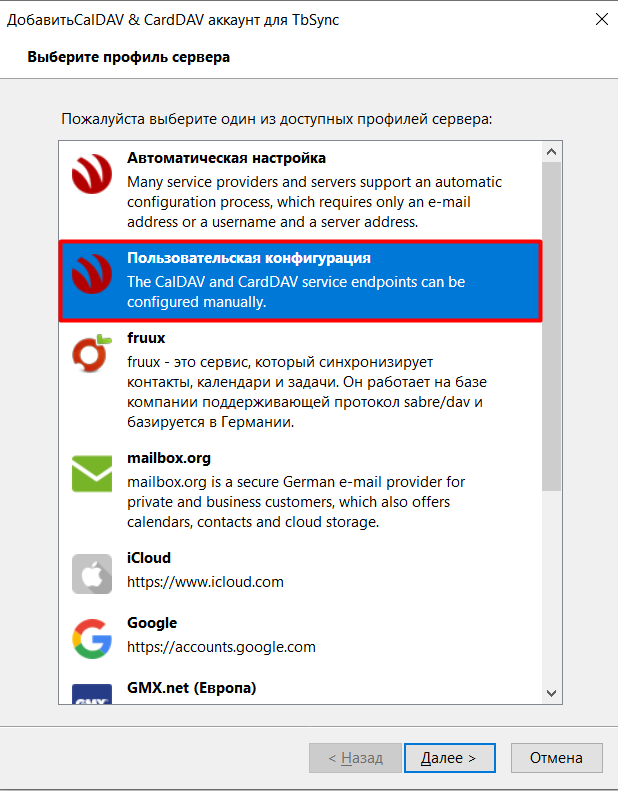Select the fruux server profile description

click(307, 392)
